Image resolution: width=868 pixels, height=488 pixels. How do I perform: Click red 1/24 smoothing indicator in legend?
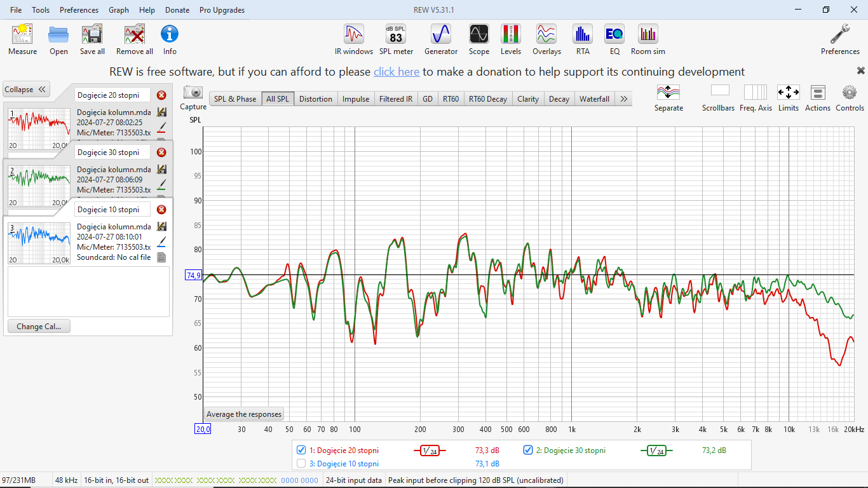click(430, 451)
